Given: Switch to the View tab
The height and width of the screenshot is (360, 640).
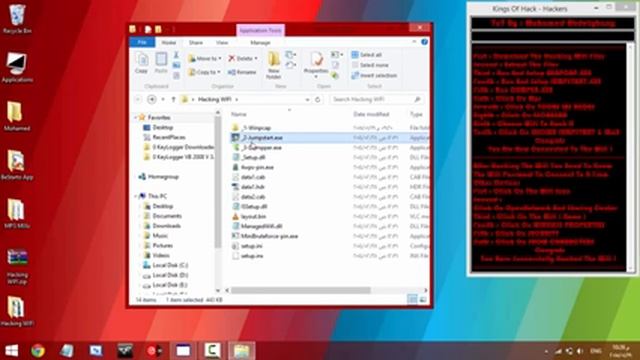Looking at the screenshot, I should tap(222, 42).
